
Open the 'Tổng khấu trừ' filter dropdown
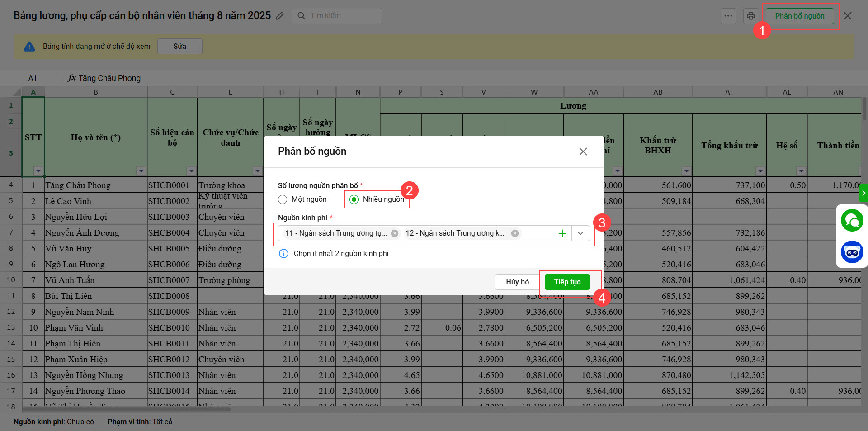[760, 171]
